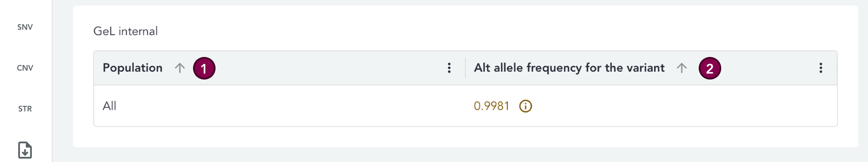Click the GeL internal section heading

(x=126, y=31)
